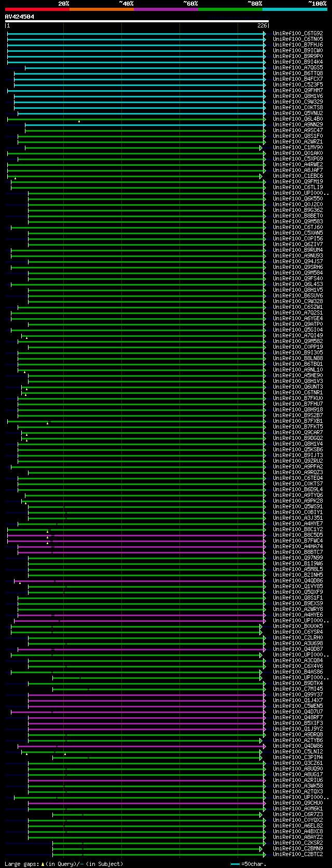This screenshot has width=332, height=868.
Task: Click the purple ~60% legend color bar
Action: 165,9
